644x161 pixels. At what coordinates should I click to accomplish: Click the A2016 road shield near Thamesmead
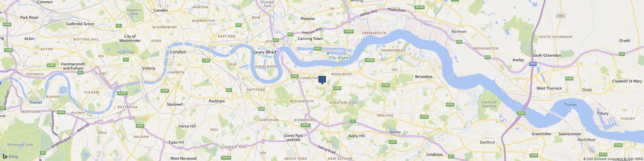370,60
